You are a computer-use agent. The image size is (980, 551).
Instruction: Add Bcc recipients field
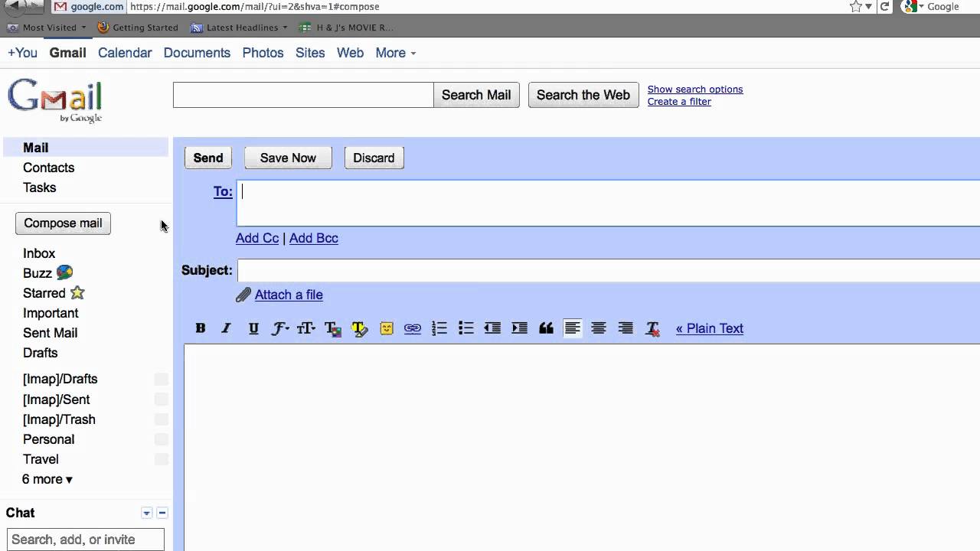click(314, 238)
